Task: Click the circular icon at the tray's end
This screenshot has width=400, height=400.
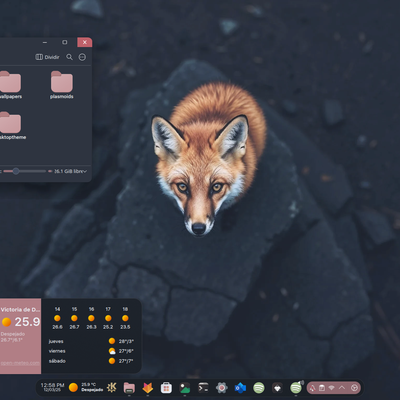Action: pyautogui.click(x=355, y=388)
